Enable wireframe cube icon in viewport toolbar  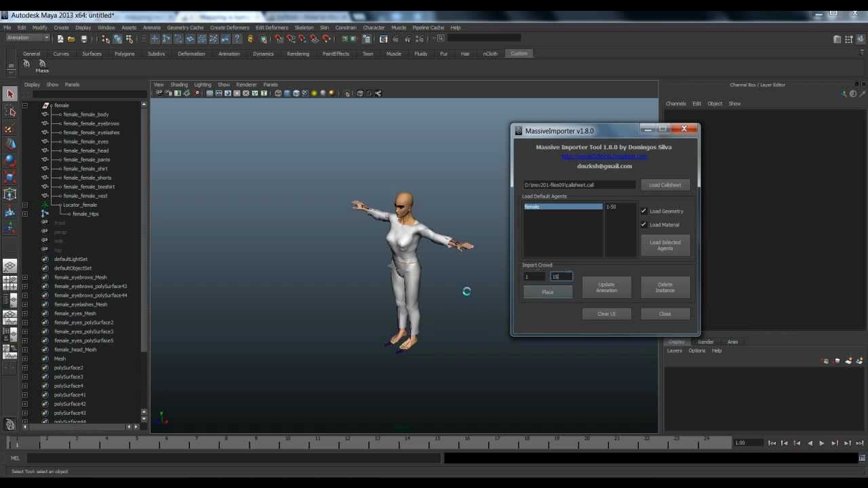point(278,94)
